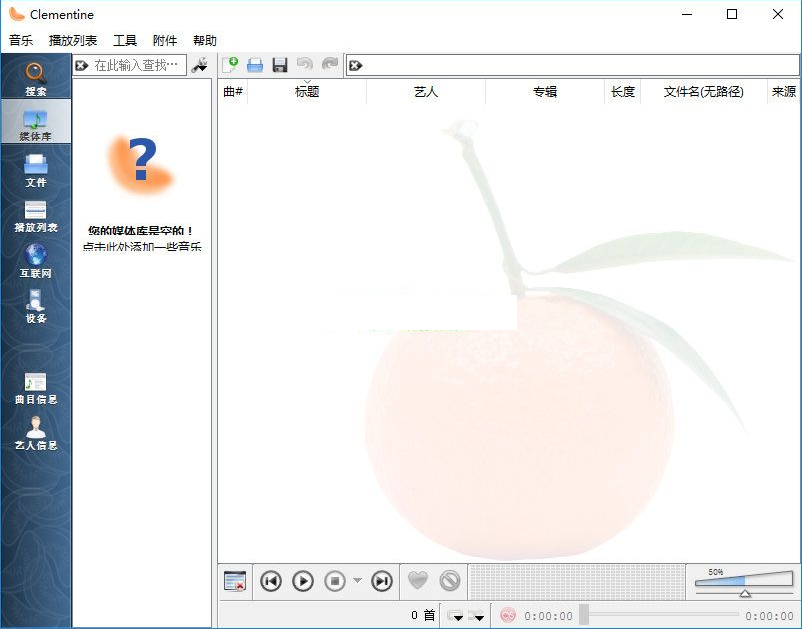This screenshot has width=802, height=630.
Task: Open the 播放列表 (Playlist) menu
Action: pos(73,41)
